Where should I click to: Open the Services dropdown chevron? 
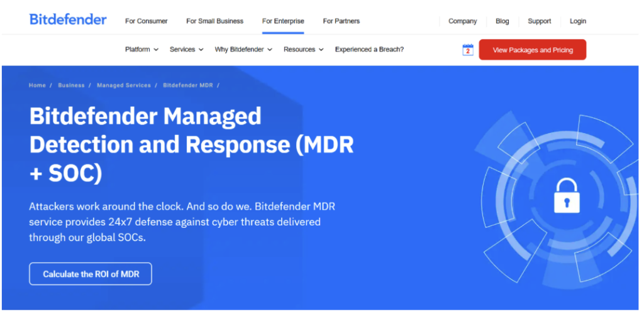[201, 50]
